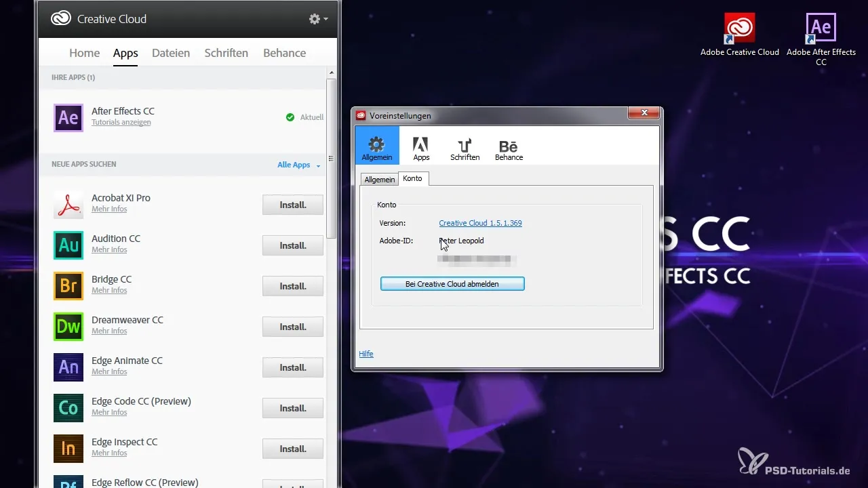The height and width of the screenshot is (488, 868).
Task: Click Bei Creative Cloud abmelden button
Action: [452, 284]
